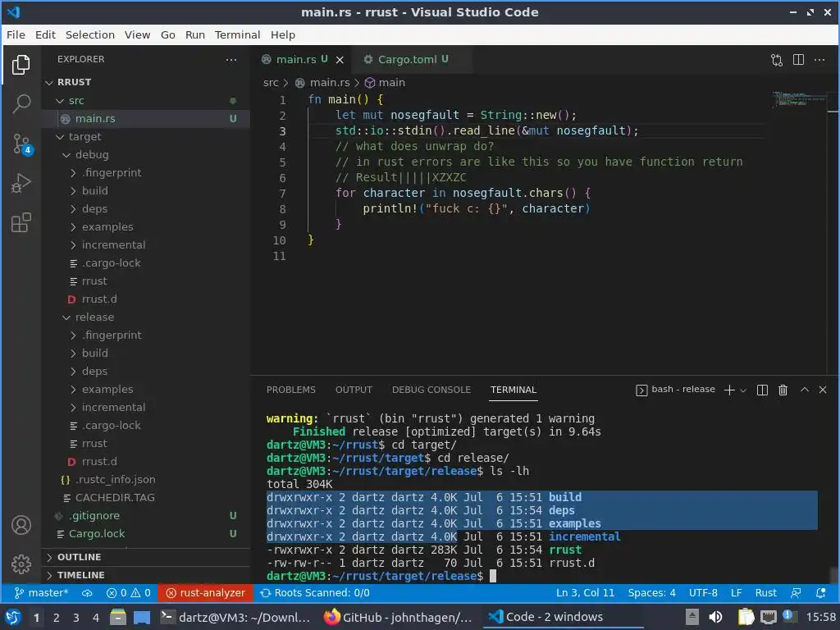Expand the OUTLINE section
This screenshot has width=840, height=630.
[x=146, y=557]
